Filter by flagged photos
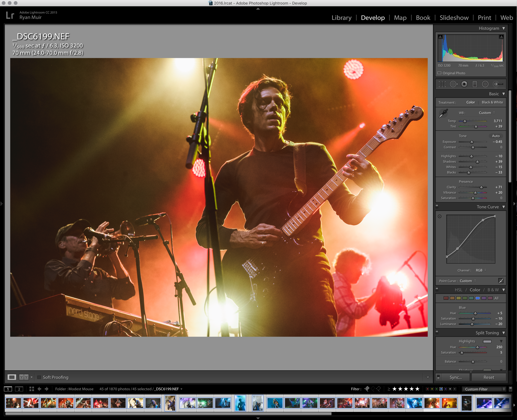517x420 pixels. [x=367, y=389]
